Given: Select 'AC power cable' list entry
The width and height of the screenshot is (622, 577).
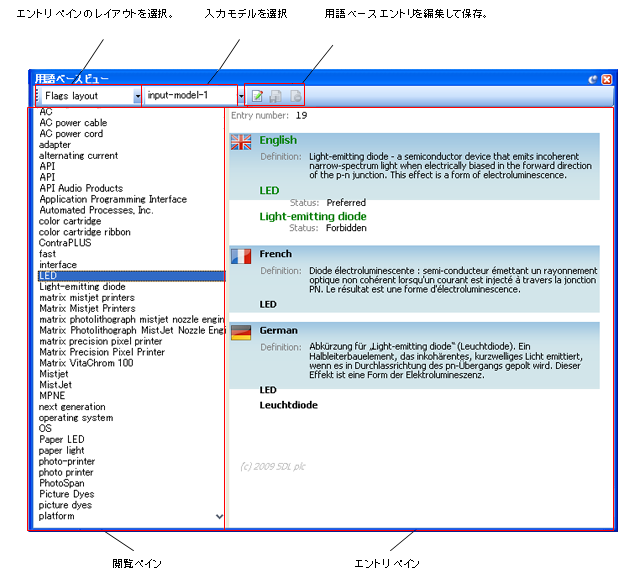Looking at the screenshot, I should (73, 123).
